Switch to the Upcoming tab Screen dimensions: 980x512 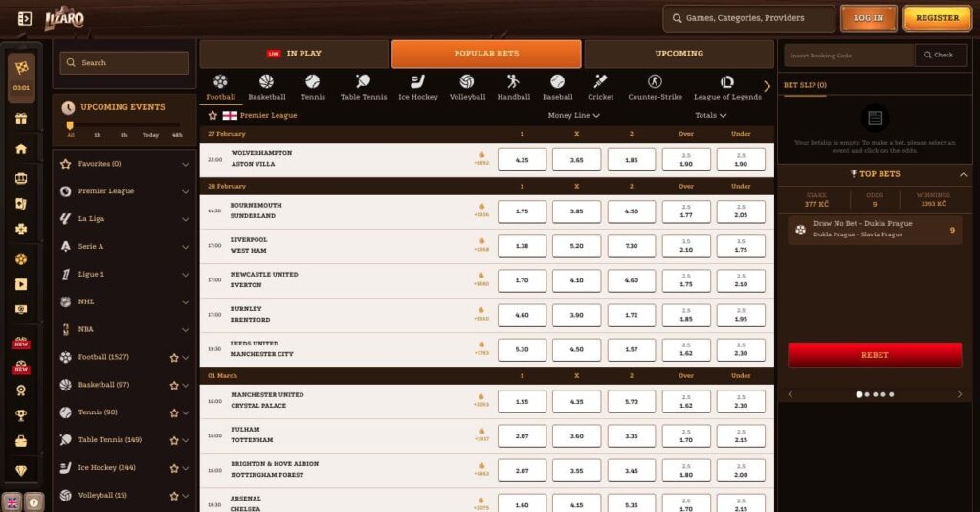(679, 54)
